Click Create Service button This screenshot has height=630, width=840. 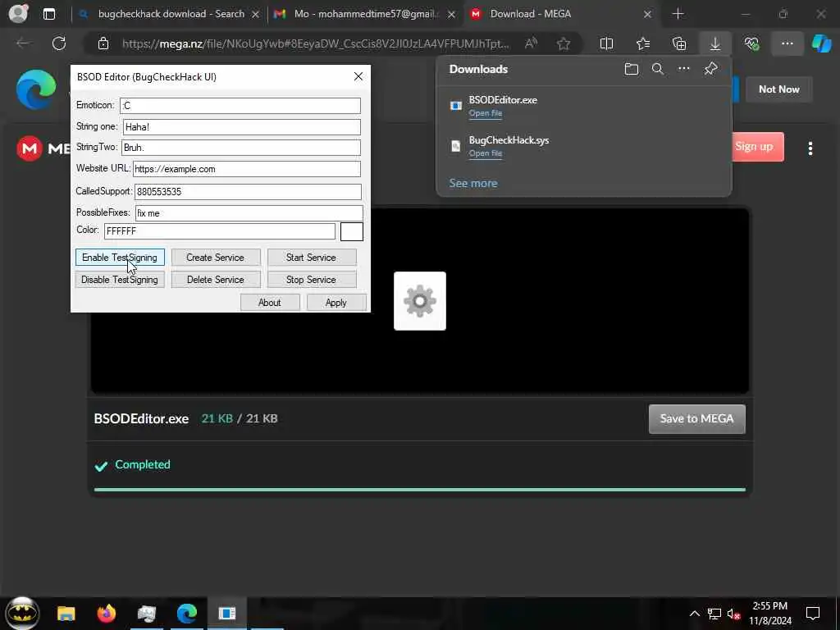pos(216,257)
